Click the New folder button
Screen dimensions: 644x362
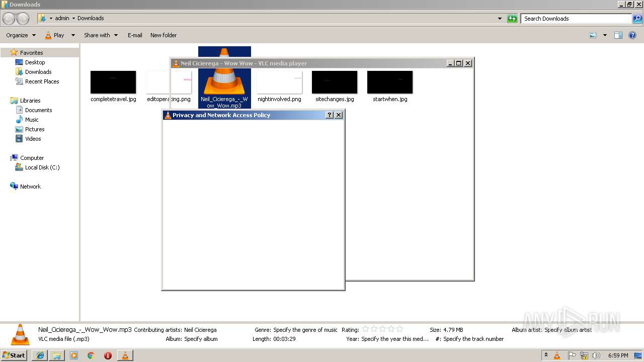tap(164, 35)
